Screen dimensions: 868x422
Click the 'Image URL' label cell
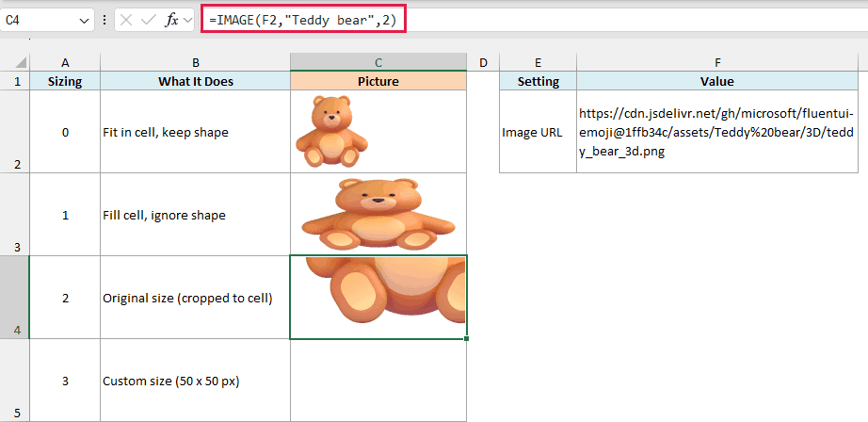[x=538, y=132]
